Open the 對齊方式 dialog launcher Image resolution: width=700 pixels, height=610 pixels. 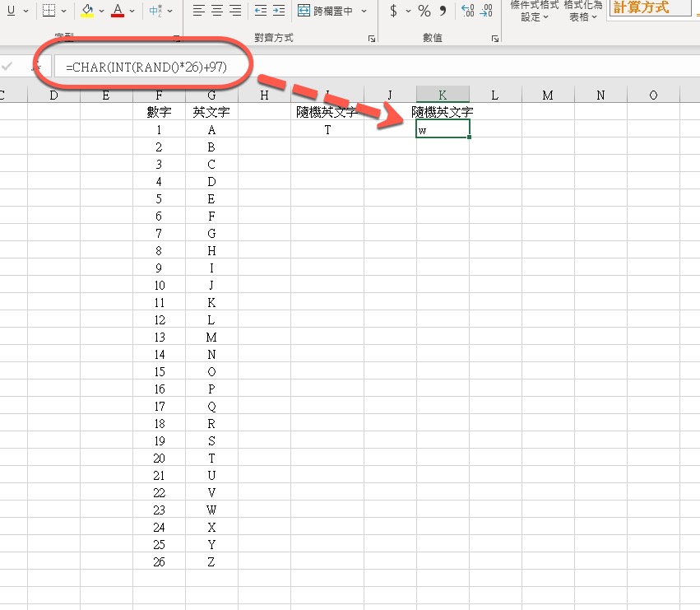372,39
